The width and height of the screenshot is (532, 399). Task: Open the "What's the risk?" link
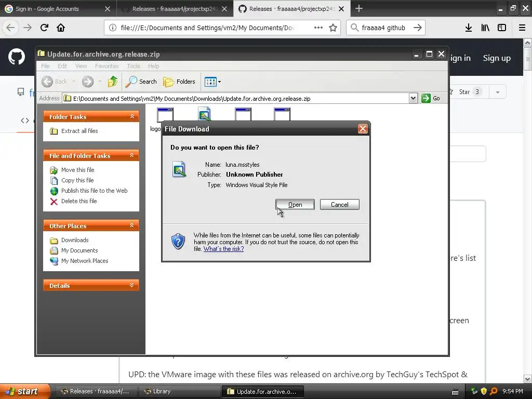223,249
